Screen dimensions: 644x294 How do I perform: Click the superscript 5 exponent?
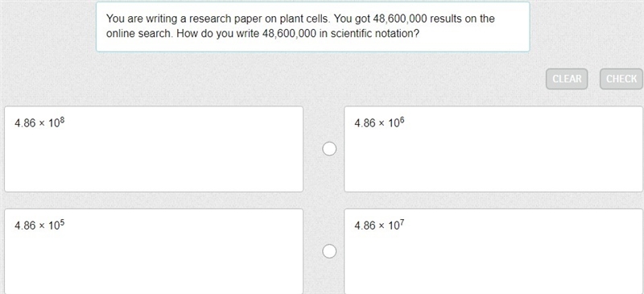point(62,223)
